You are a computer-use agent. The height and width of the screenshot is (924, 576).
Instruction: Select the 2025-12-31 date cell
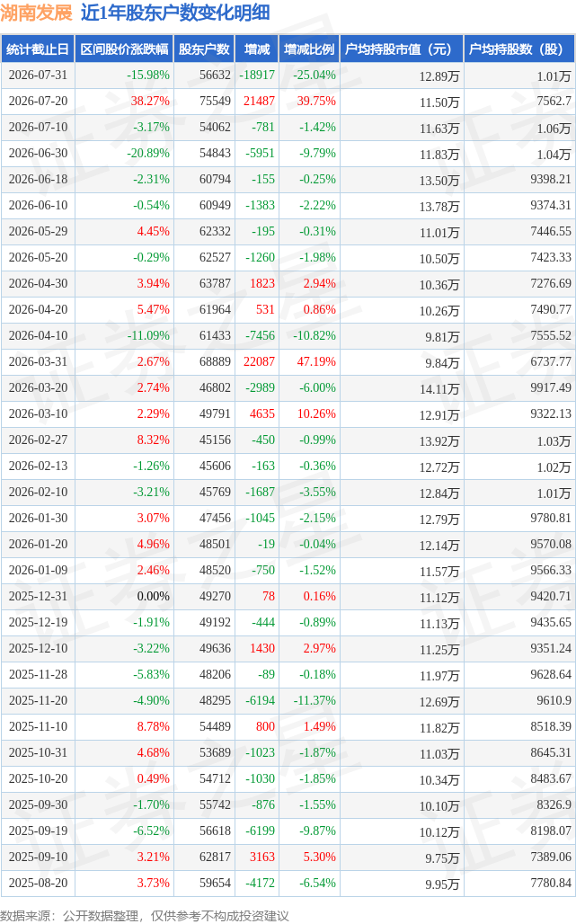[x=39, y=596]
